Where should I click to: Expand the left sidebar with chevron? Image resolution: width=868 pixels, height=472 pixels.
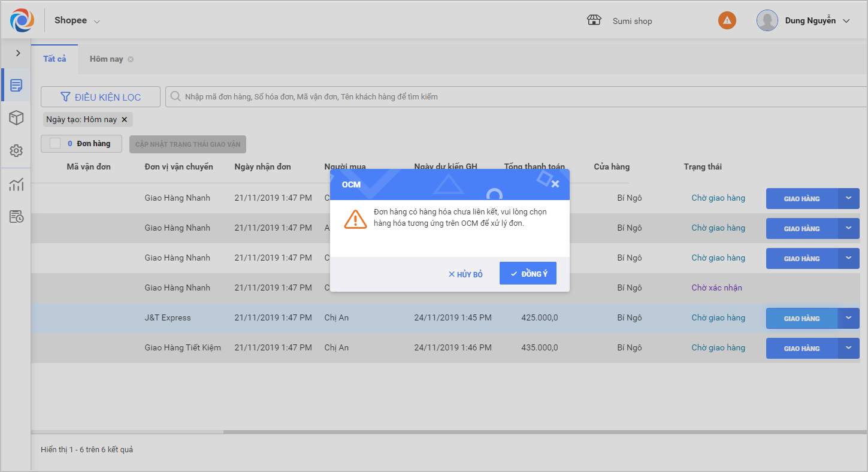pos(18,53)
